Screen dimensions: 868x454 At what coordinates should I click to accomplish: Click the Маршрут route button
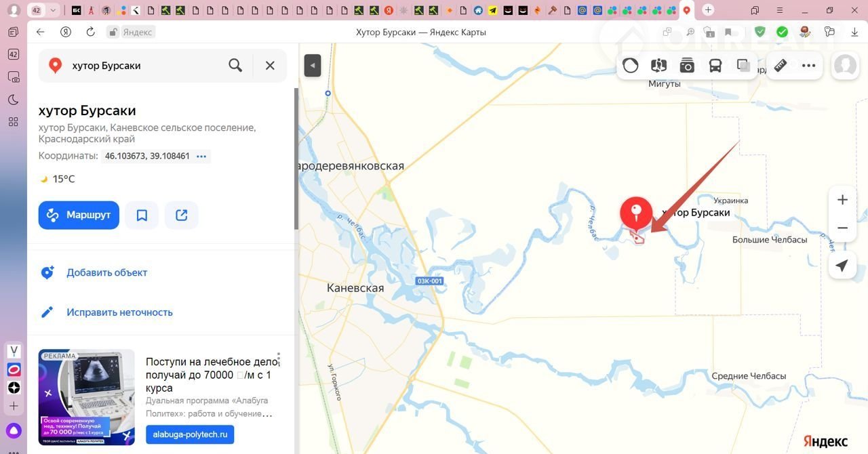coord(79,215)
